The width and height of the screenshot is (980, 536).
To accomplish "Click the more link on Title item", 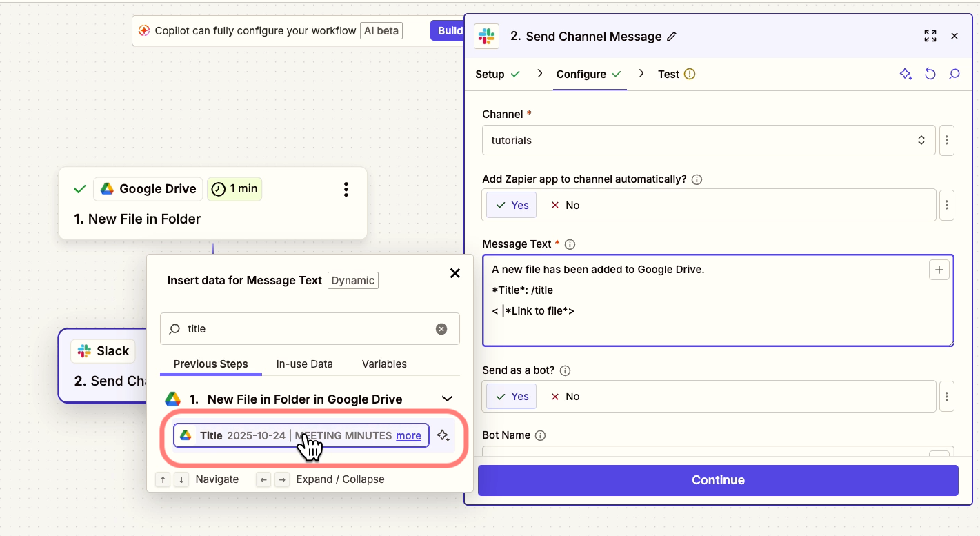I will point(408,435).
